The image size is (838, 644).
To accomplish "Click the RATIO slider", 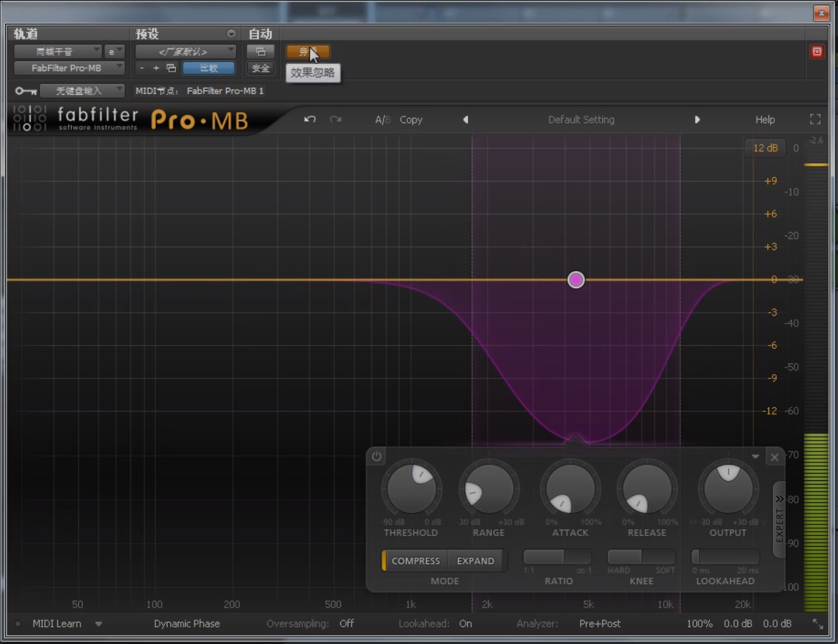I will [x=558, y=557].
